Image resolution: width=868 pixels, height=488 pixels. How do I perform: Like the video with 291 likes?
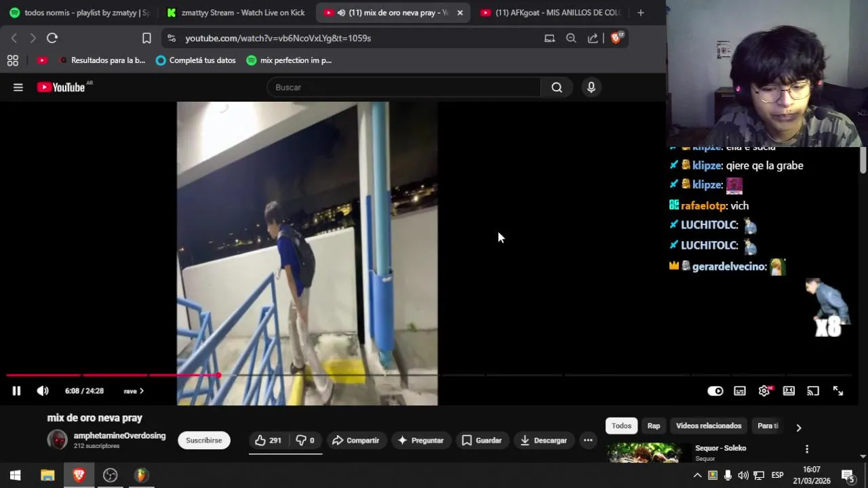tap(268, 441)
